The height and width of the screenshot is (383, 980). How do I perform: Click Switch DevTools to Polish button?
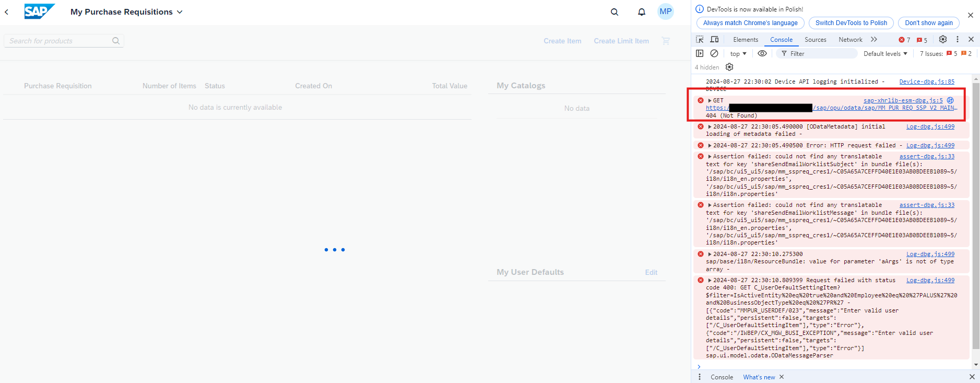click(851, 23)
